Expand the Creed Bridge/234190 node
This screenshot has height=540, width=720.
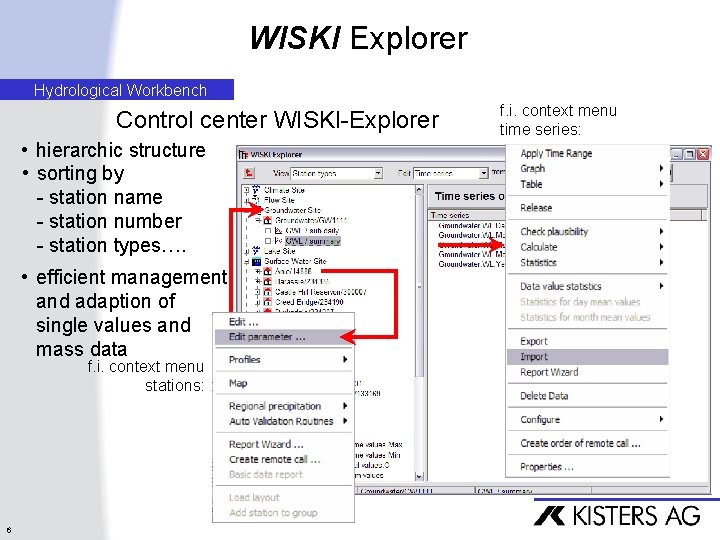[x=258, y=302]
